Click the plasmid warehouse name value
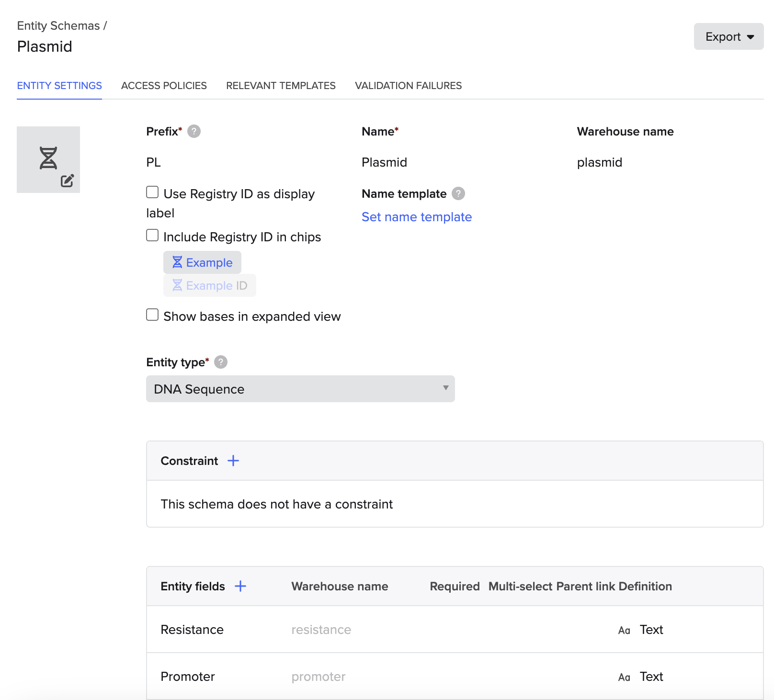Screen dimensions: 774x700 coord(600,162)
